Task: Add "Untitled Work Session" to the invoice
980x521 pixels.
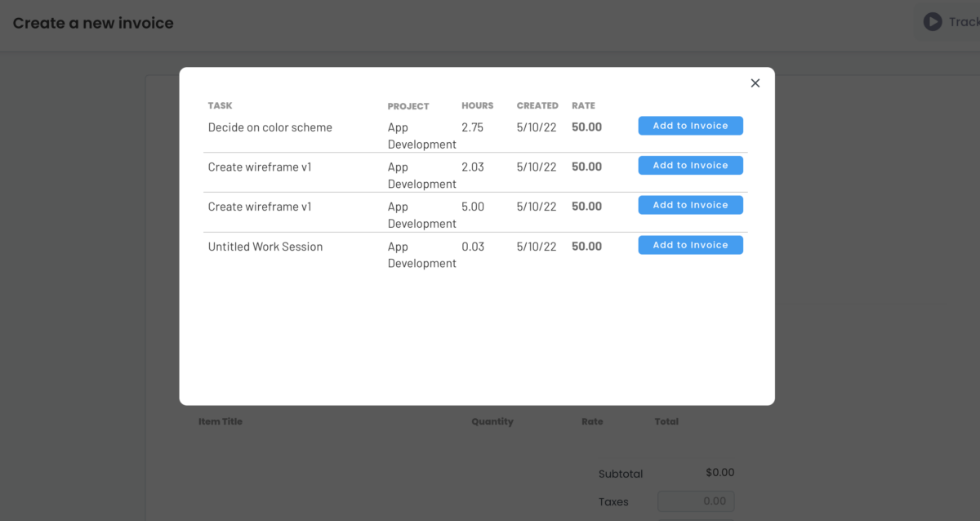Action: coord(690,244)
